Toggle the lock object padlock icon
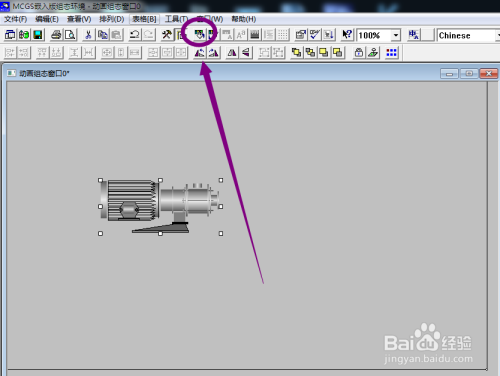 [359, 52]
